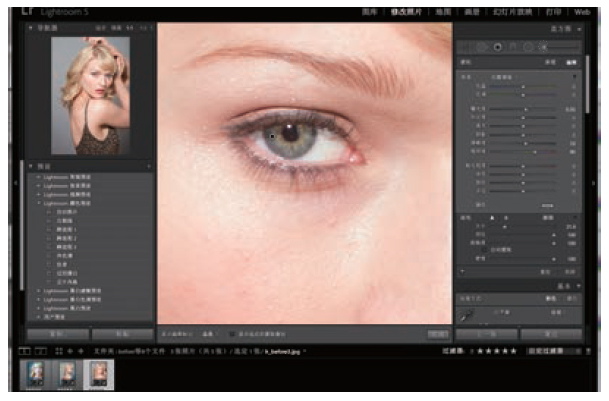Open the 图库 Library module

tap(370, 12)
